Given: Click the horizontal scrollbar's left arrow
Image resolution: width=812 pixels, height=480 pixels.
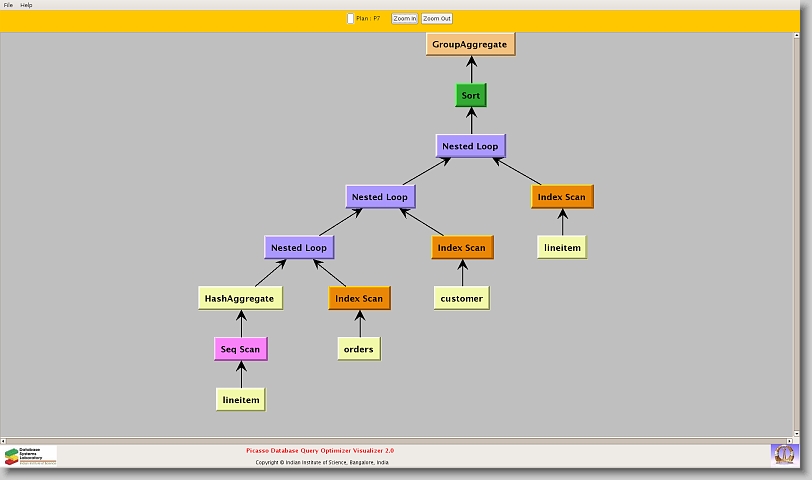Looking at the screenshot, I should 4,440.
